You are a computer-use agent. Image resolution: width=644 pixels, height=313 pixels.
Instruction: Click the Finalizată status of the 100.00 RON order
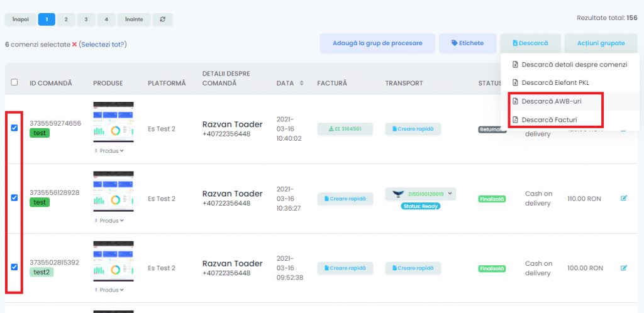(492, 269)
